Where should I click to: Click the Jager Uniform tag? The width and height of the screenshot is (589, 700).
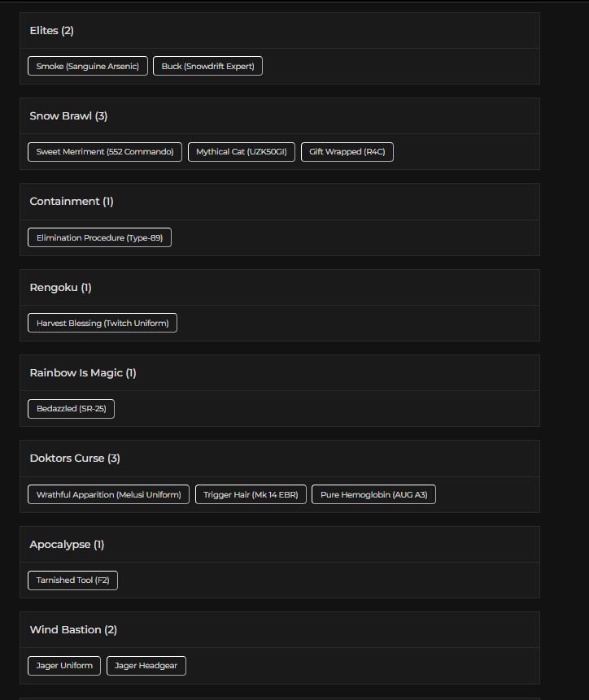click(x=64, y=666)
